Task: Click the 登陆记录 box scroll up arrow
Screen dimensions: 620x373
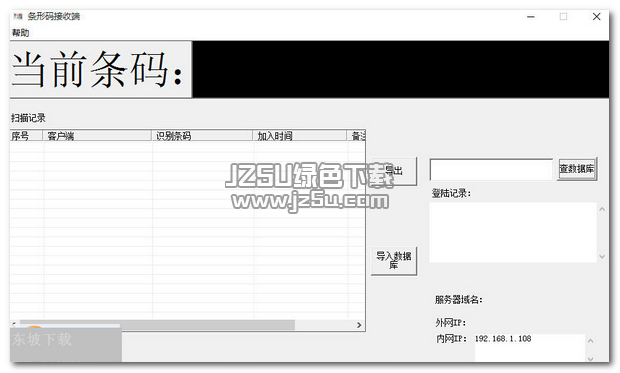Action: [602, 209]
